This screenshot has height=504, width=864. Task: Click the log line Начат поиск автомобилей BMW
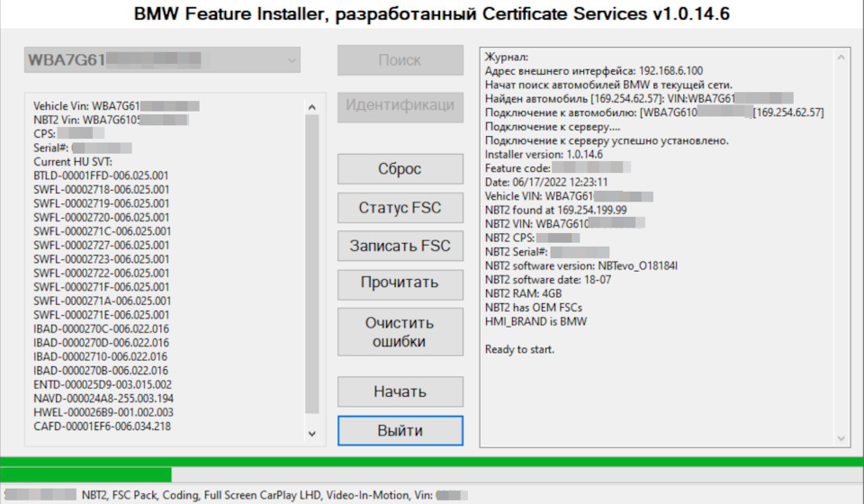608,85
